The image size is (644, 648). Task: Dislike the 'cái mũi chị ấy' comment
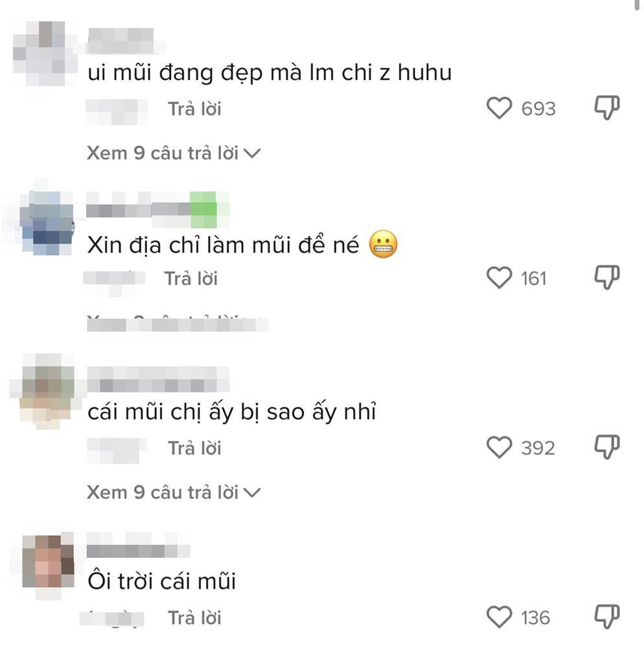[x=607, y=446]
